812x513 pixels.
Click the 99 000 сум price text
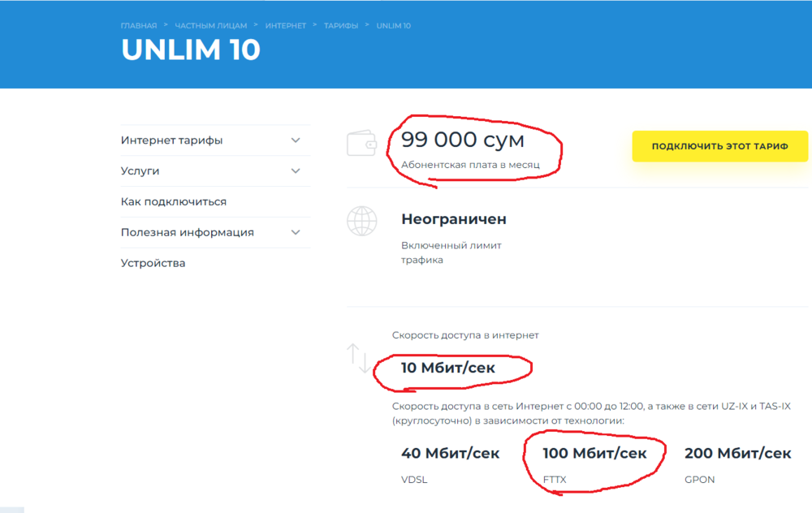pyautogui.click(x=462, y=140)
